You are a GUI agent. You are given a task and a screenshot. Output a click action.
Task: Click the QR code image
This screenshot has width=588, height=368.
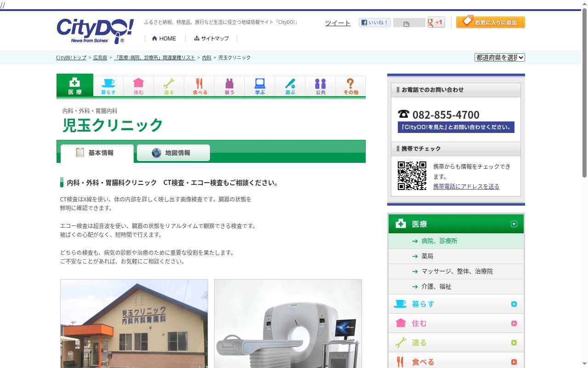(412, 176)
